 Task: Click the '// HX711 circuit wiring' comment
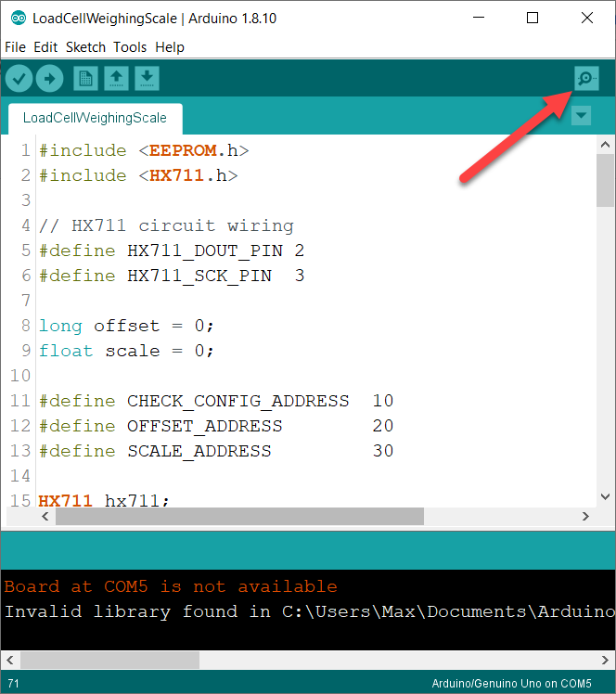point(166,225)
